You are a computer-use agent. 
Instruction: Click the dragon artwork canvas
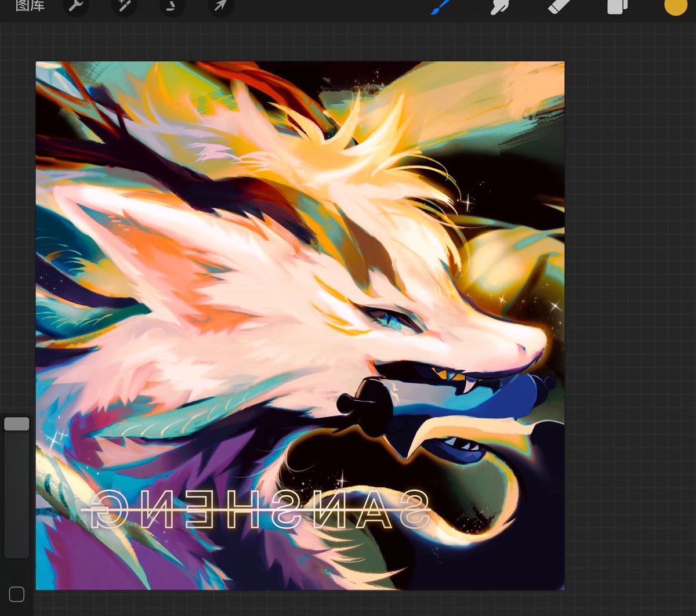pos(300,325)
